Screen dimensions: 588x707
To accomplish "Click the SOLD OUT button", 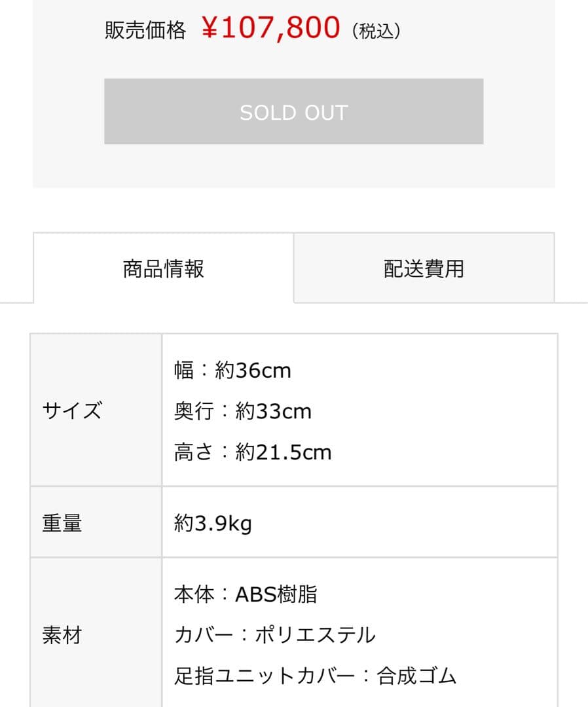I will (x=293, y=111).
